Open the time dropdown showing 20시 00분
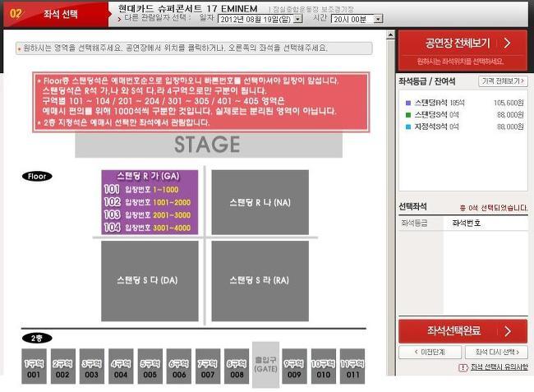 [x=357, y=19]
